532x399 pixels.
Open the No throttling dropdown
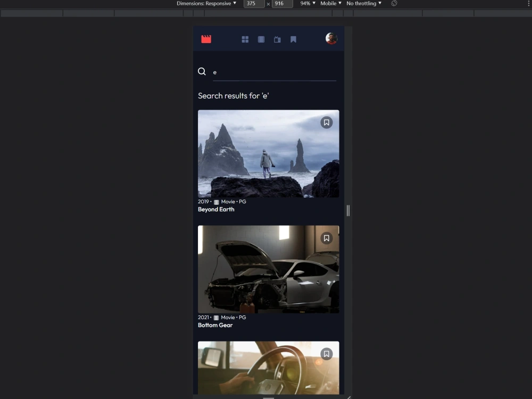[364, 3]
